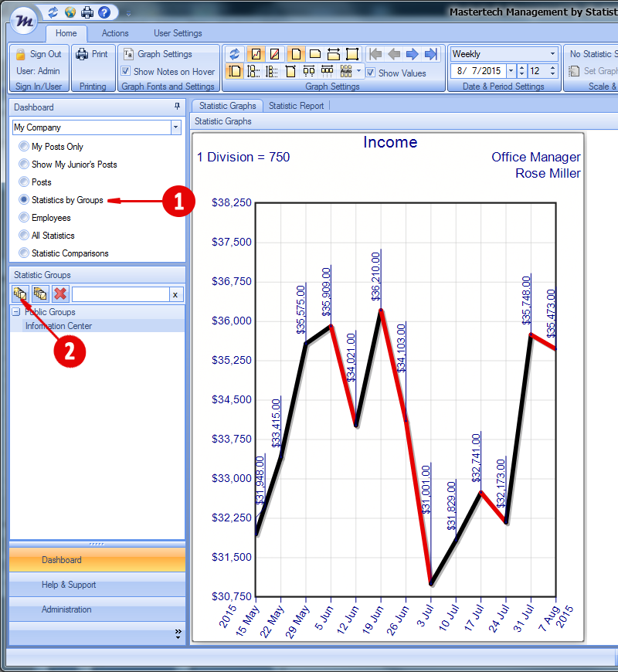
Task: Click the refresh icon in quick access bar
Action: tap(53, 12)
